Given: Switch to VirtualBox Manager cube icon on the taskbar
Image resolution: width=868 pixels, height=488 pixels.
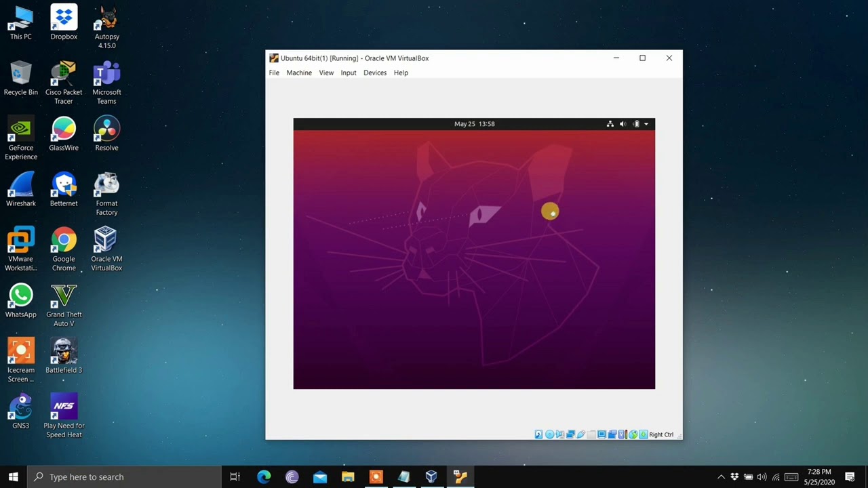Looking at the screenshot, I should pos(431,476).
